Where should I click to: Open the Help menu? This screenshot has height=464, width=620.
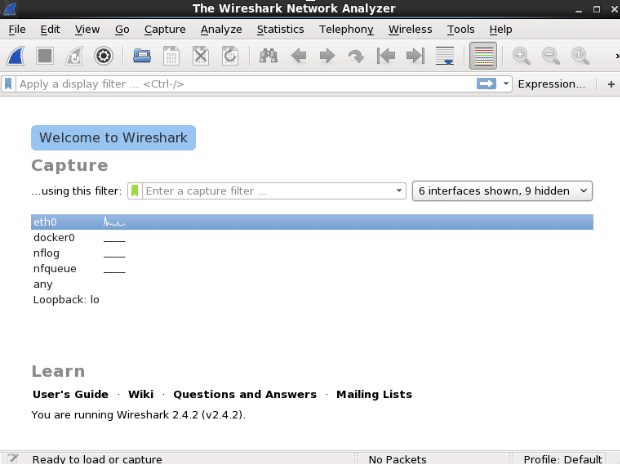pyautogui.click(x=501, y=29)
